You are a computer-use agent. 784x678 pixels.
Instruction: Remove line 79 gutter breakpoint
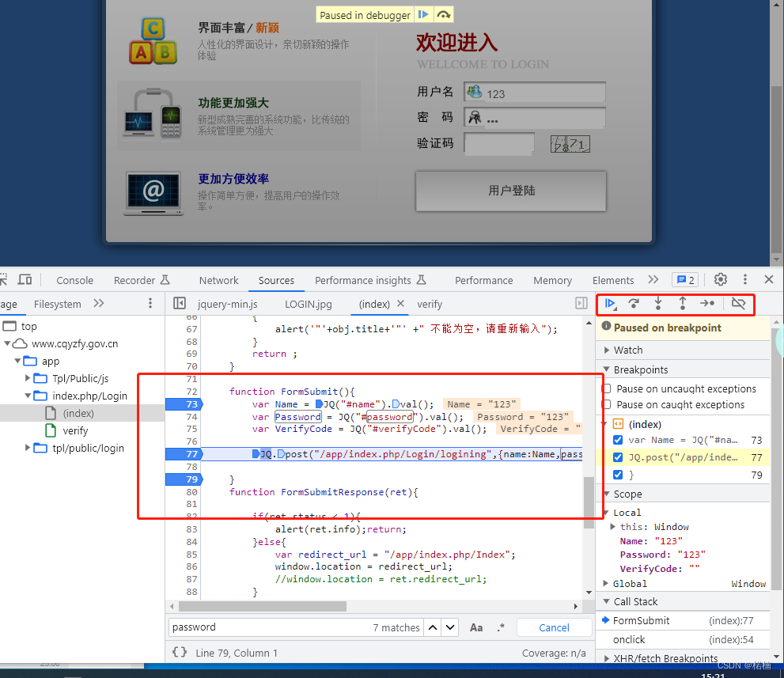(x=184, y=479)
